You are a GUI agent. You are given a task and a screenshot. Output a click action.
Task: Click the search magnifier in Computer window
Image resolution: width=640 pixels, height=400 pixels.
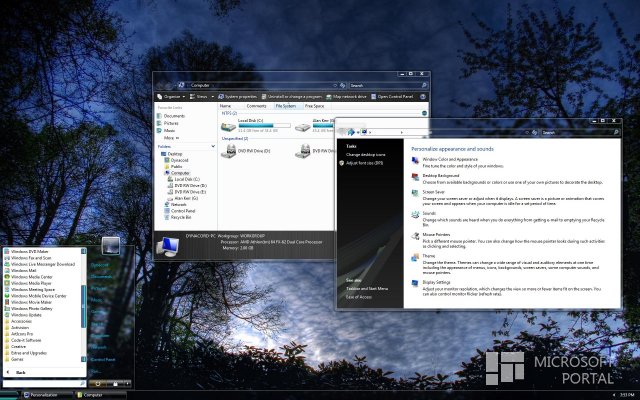(x=424, y=85)
